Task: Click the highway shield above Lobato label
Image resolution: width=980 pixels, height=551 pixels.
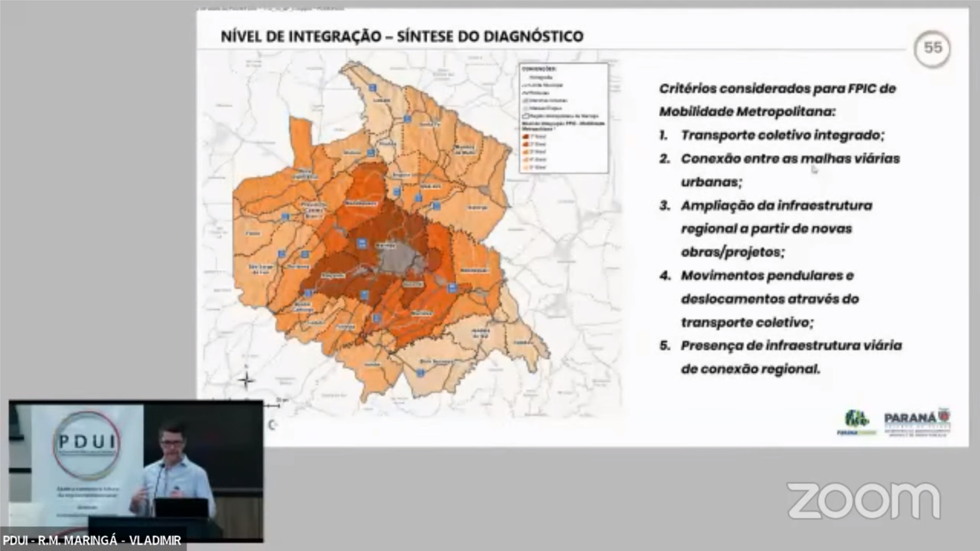Action: (373, 88)
